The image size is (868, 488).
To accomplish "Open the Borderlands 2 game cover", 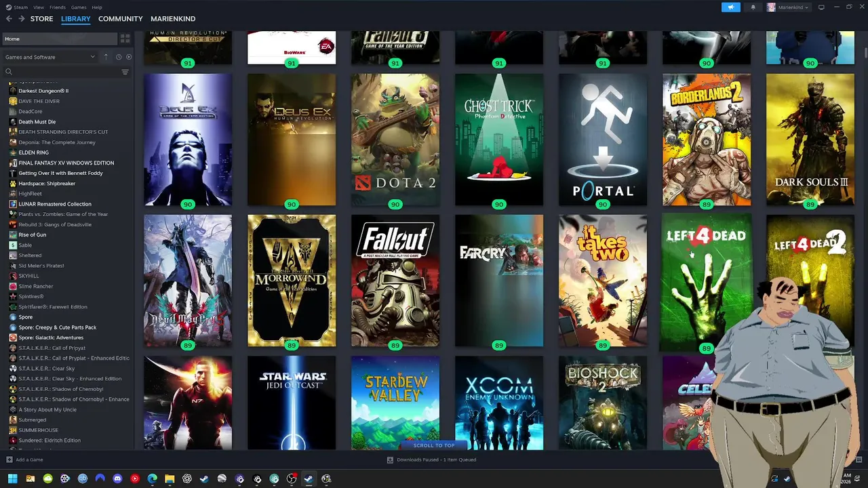I will pyautogui.click(x=707, y=140).
